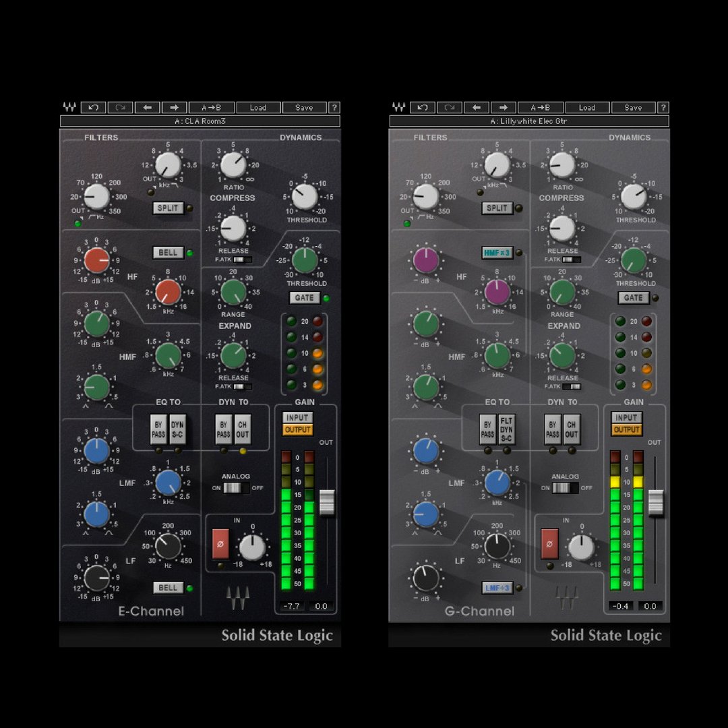This screenshot has width=728, height=728.
Task: Select INPUT meter mode in E-Channel gain section
Action: click(x=298, y=417)
